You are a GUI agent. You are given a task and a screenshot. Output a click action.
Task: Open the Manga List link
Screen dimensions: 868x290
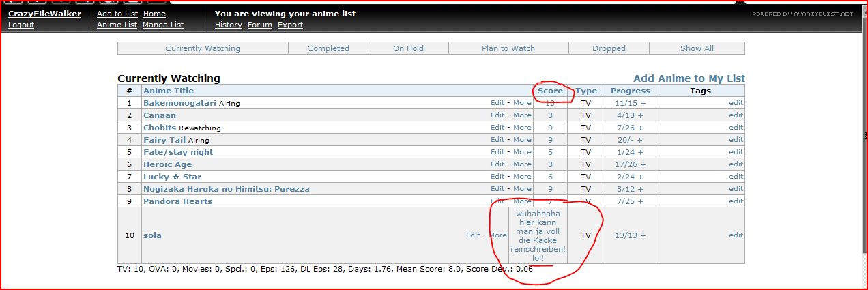tap(162, 25)
